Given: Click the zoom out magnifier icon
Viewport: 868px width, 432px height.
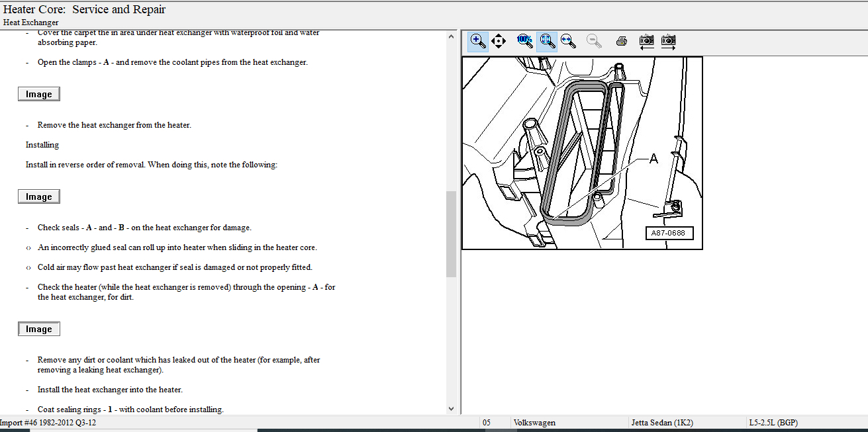Looking at the screenshot, I should [x=594, y=41].
